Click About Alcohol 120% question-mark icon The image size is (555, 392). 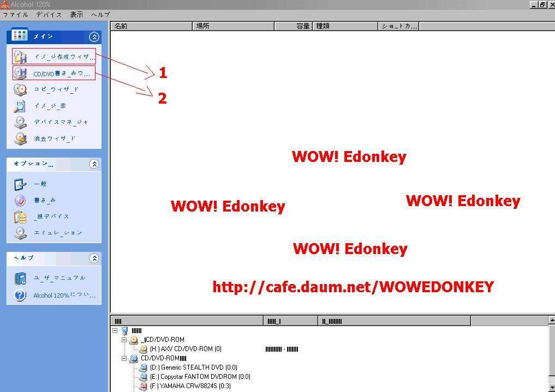[x=20, y=295]
